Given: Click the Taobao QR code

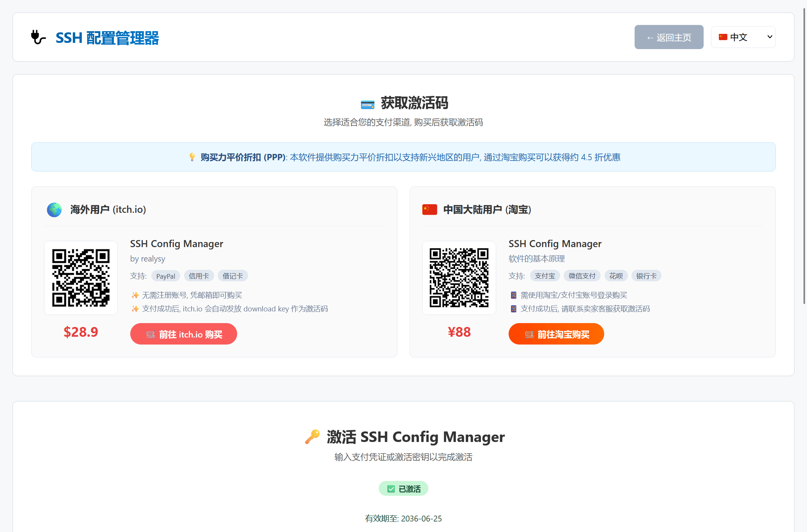Looking at the screenshot, I should click(x=459, y=278).
